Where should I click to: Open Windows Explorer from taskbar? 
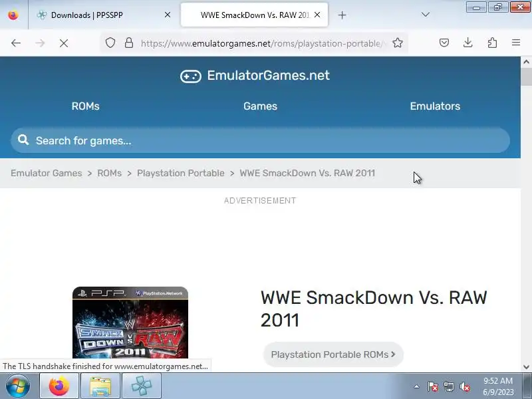click(x=100, y=386)
